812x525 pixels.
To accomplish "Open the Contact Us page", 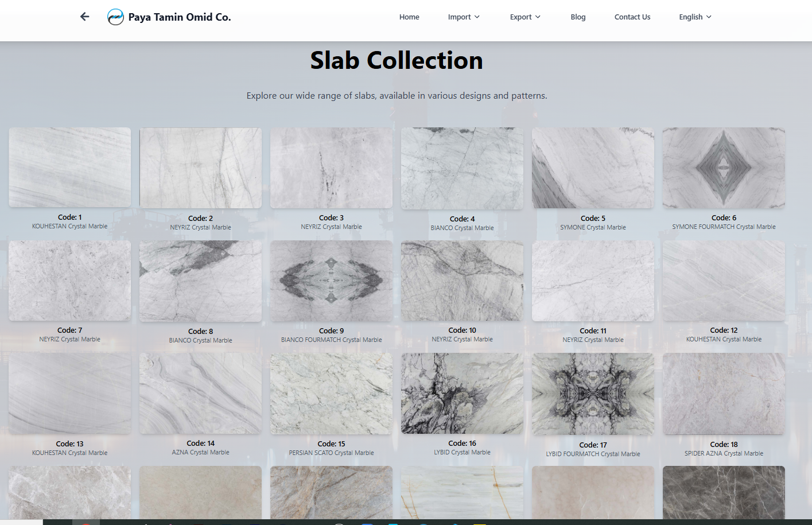I will (632, 17).
